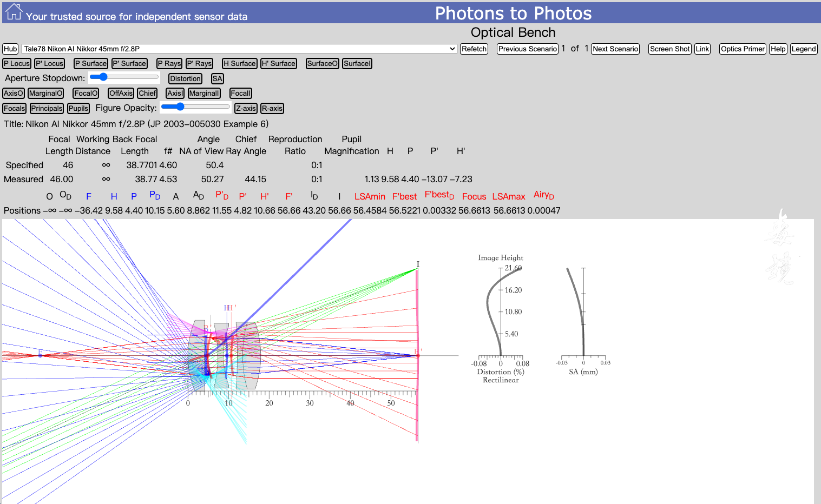Toggle the Chief ray
This screenshot has height=504, width=821.
point(147,93)
